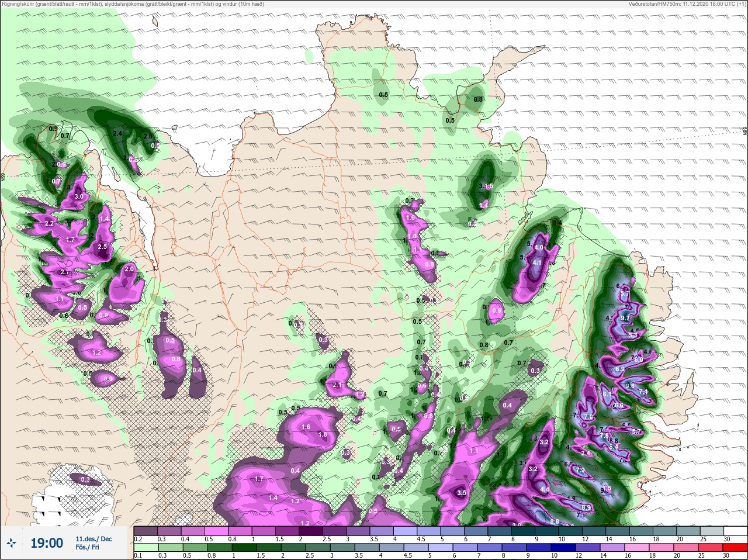Screen dimensions: 748x560
Task: Click the 8.8 value at the bottom of the map
Action: pos(555,521)
